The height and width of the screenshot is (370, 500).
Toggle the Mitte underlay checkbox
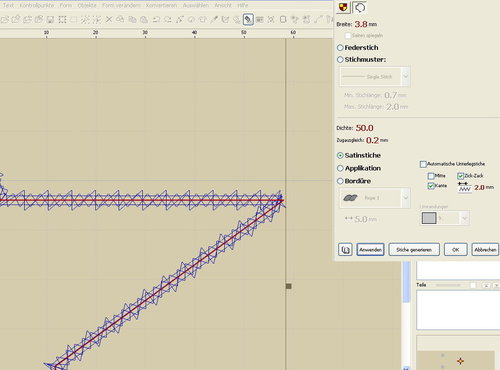[431, 176]
